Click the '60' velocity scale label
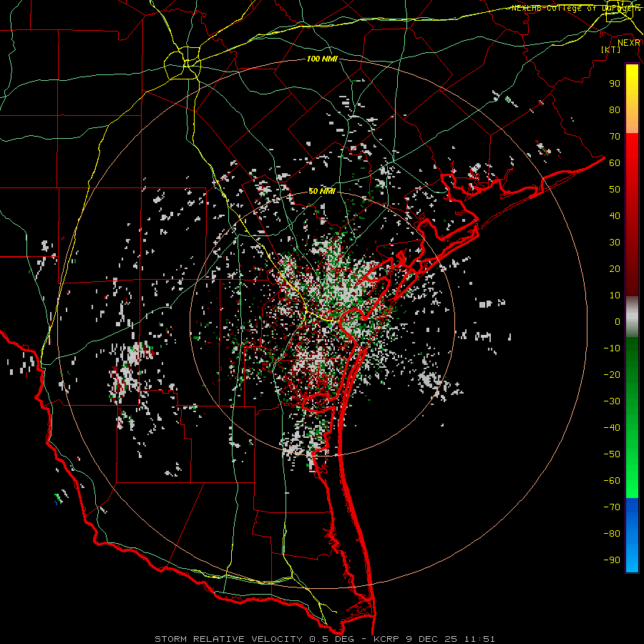644x644 pixels. pyautogui.click(x=615, y=163)
